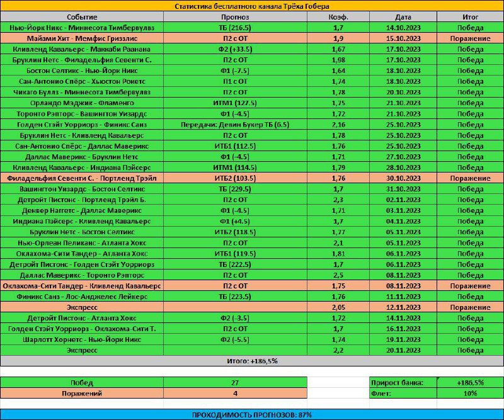The height and width of the screenshot is (420, 504).
Task: Click event "Бруклин Нетс - Филадельфия Севенти С."
Action: click(x=82, y=60)
